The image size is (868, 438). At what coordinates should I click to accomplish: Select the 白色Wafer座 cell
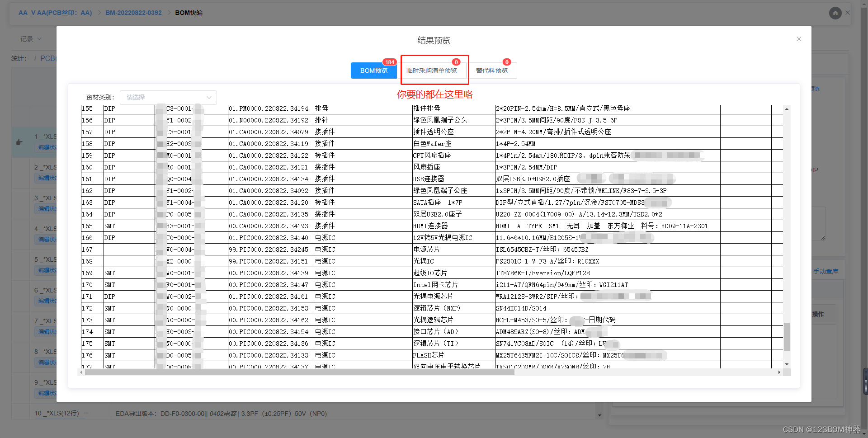tap(453, 144)
